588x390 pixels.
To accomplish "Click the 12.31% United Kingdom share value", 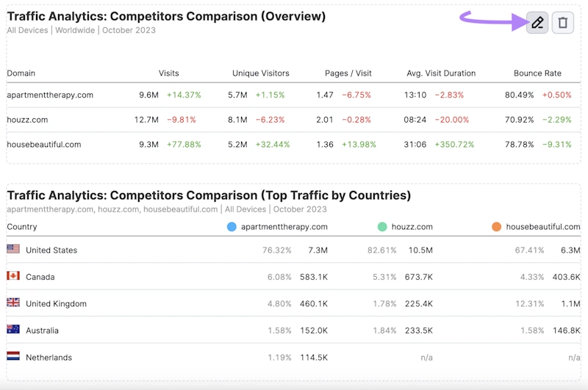I will tap(529, 304).
